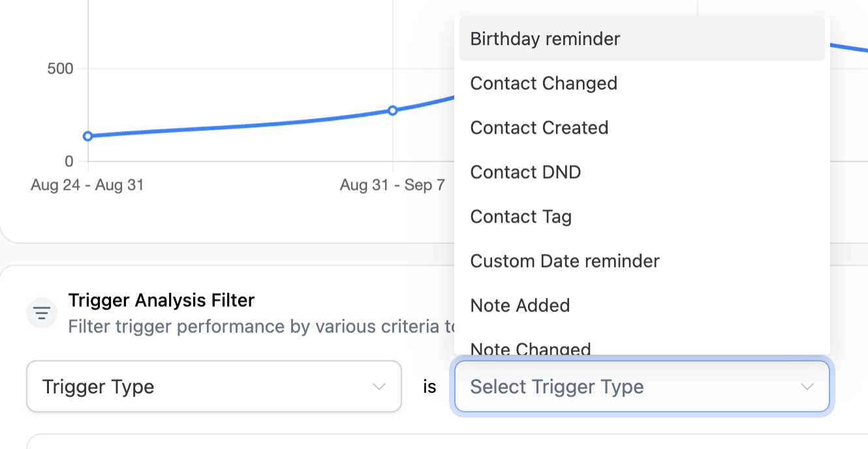
Task: Click the "is" operator label
Action: tap(429, 387)
